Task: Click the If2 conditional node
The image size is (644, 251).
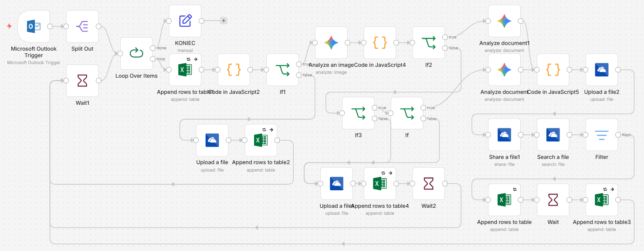Action: [429, 43]
